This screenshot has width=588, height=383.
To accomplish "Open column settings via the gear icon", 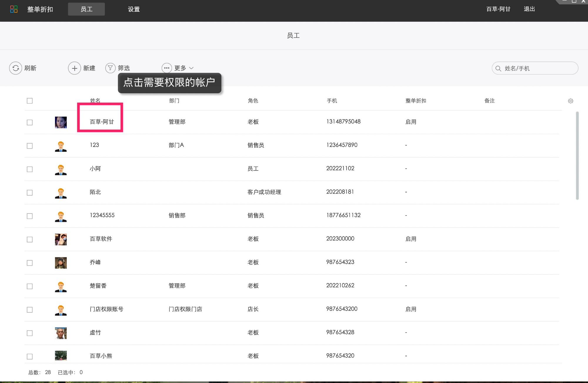I will (571, 101).
